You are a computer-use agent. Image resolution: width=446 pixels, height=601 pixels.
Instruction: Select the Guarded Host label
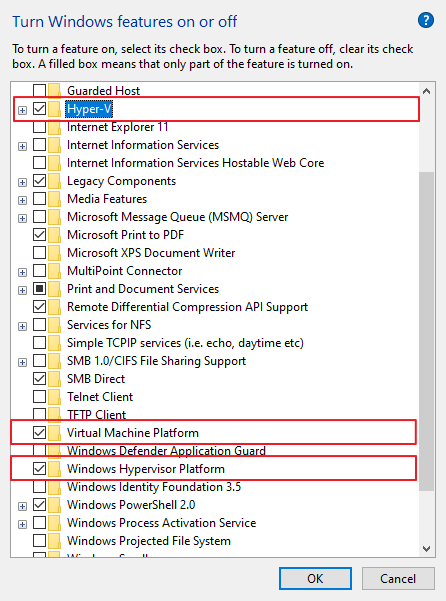point(103,91)
